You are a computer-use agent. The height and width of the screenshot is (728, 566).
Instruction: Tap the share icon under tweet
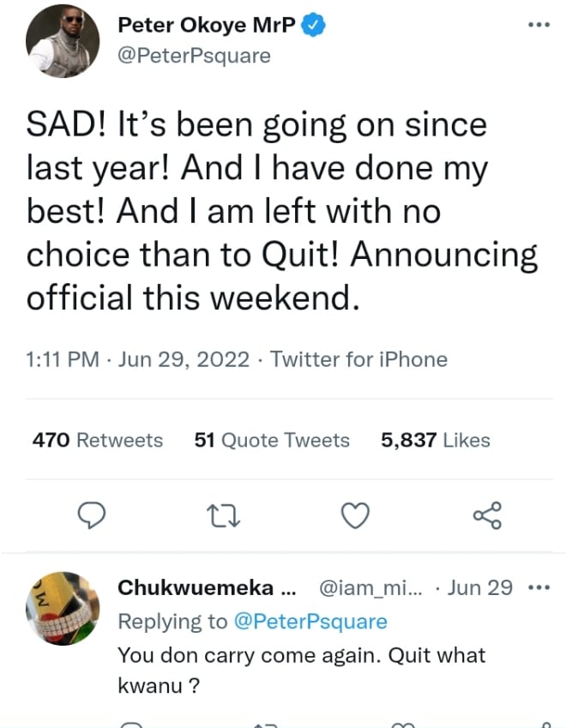pyautogui.click(x=487, y=514)
